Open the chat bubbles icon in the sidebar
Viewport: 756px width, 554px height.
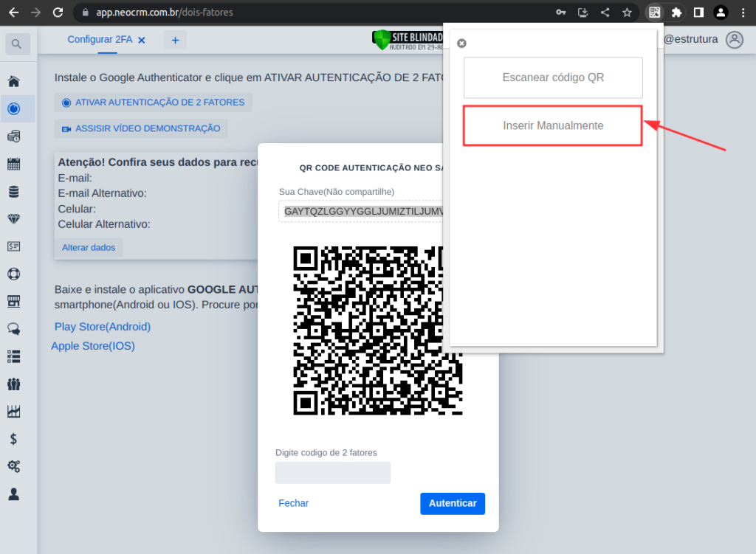point(13,329)
